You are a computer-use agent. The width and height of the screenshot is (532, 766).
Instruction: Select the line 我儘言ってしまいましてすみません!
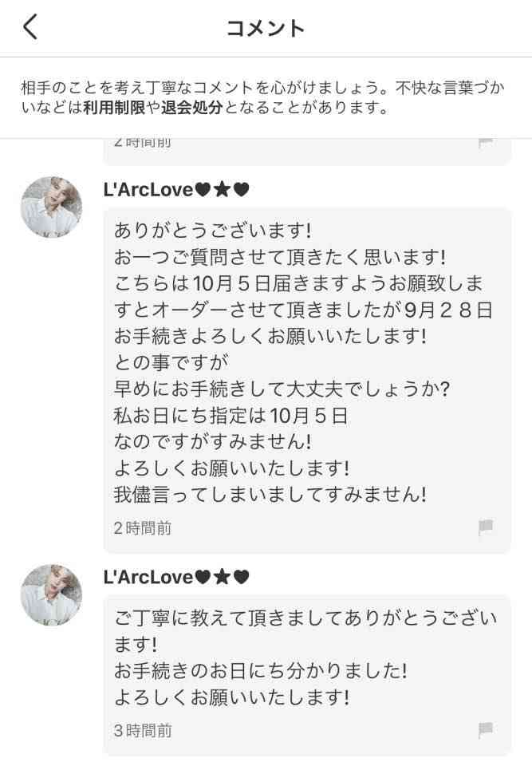[x=270, y=495]
